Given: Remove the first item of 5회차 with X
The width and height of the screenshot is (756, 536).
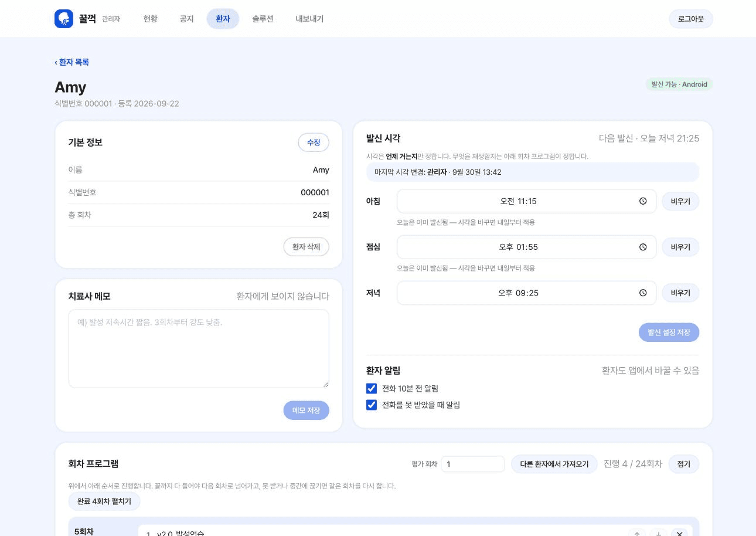Looking at the screenshot, I should point(679,533).
